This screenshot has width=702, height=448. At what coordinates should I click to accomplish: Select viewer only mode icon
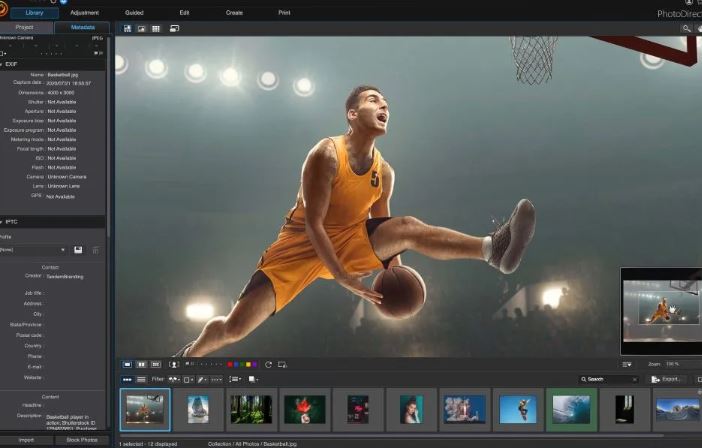pos(141,29)
